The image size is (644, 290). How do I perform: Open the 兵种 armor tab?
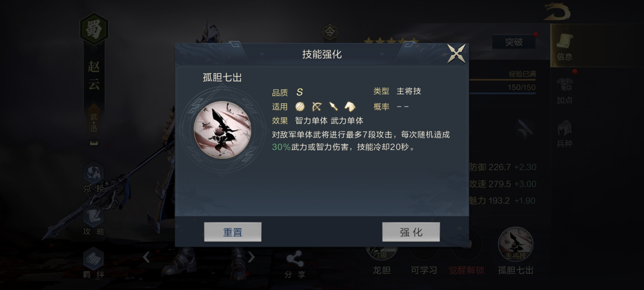[565, 134]
